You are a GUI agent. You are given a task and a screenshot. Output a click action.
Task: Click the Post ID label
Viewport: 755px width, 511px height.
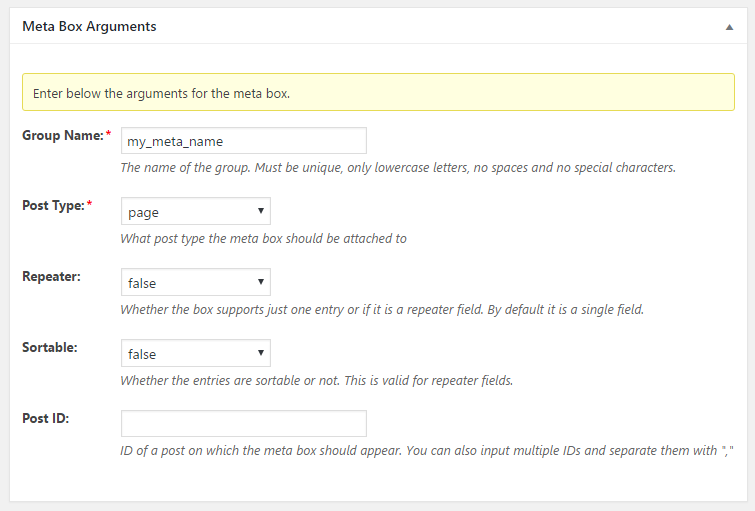point(46,418)
